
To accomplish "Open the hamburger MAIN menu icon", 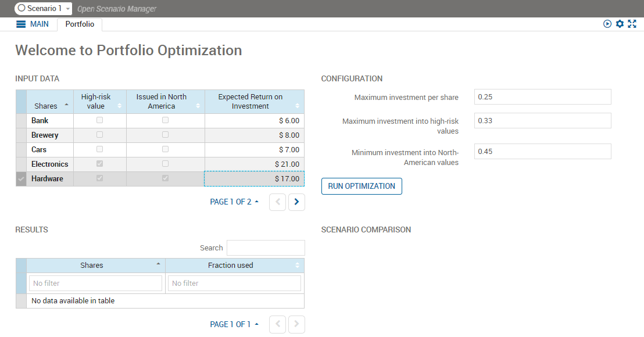I will (21, 24).
